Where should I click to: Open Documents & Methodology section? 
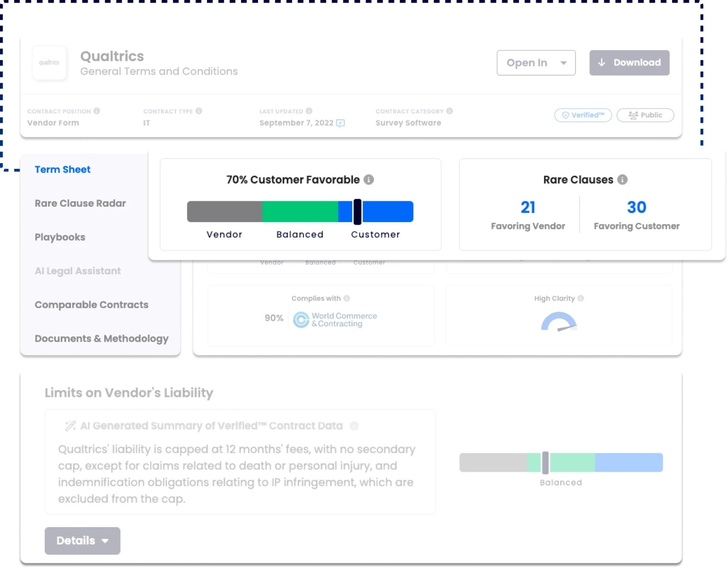click(x=101, y=339)
